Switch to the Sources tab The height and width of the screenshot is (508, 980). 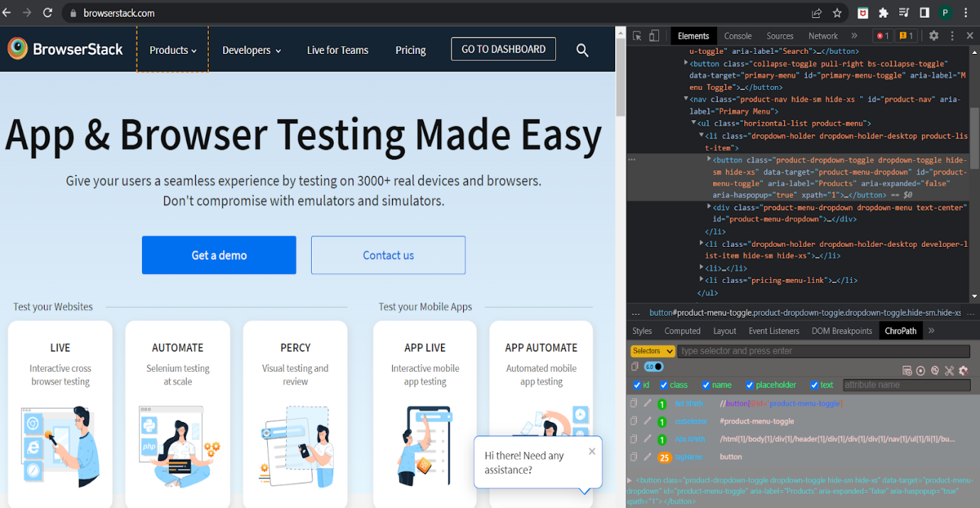pos(780,36)
